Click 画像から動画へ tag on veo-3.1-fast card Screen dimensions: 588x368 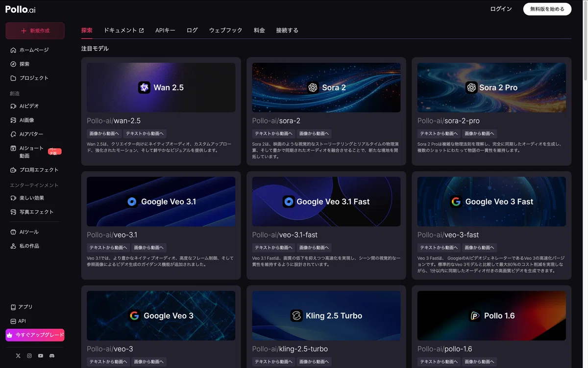pyautogui.click(x=315, y=248)
